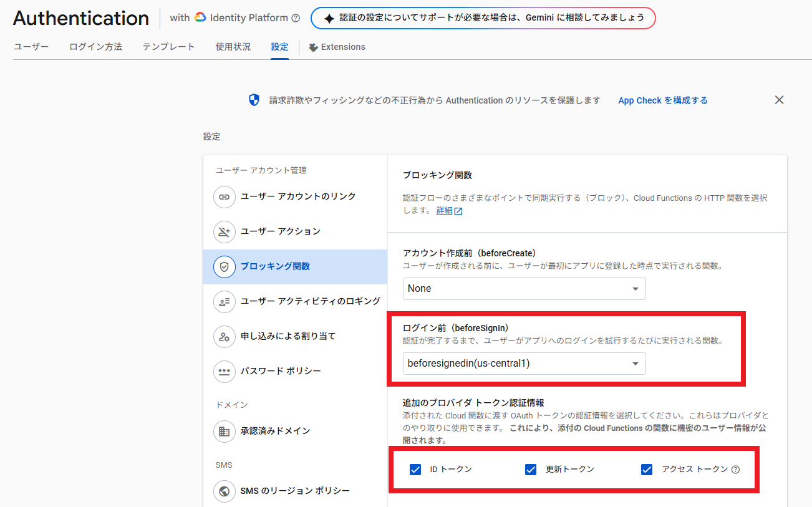Image resolution: width=812 pixels, height=507 pixels.
Task: Click the arrow of the beforesignedin(us-central1) dropdown
Action: click(x=636, y=364)
